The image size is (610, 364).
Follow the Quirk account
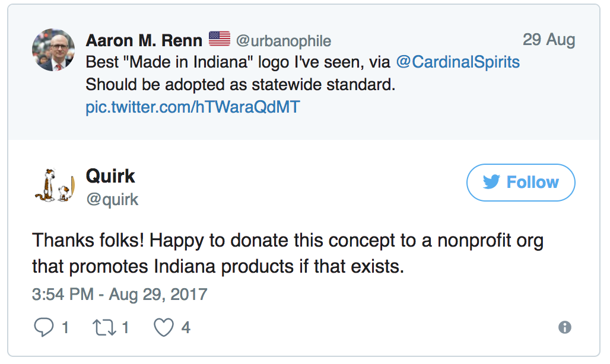[520, 182]
